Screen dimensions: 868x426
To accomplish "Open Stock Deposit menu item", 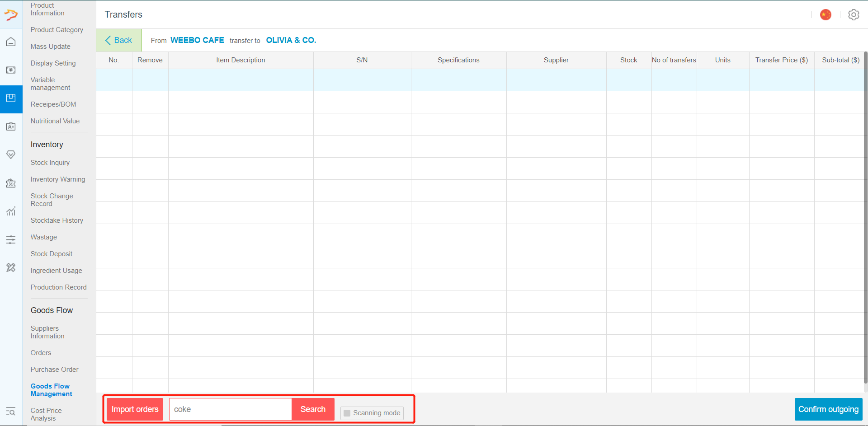I will tap(52, 254).
